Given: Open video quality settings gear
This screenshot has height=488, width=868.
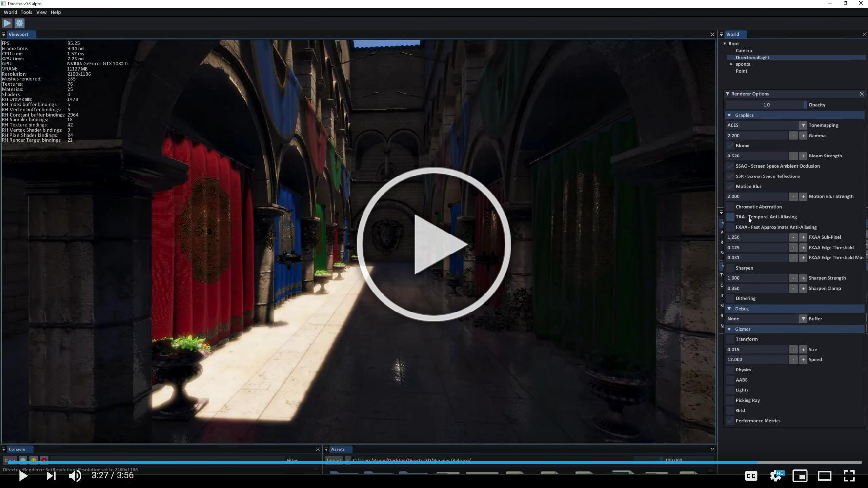Looking at the screenshot, I should coord(776,476).
